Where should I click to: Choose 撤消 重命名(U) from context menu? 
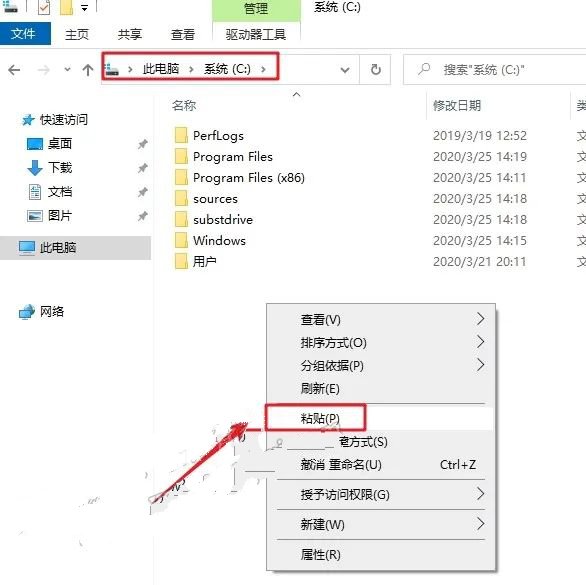pyautogui.click(x=381, y=465)
